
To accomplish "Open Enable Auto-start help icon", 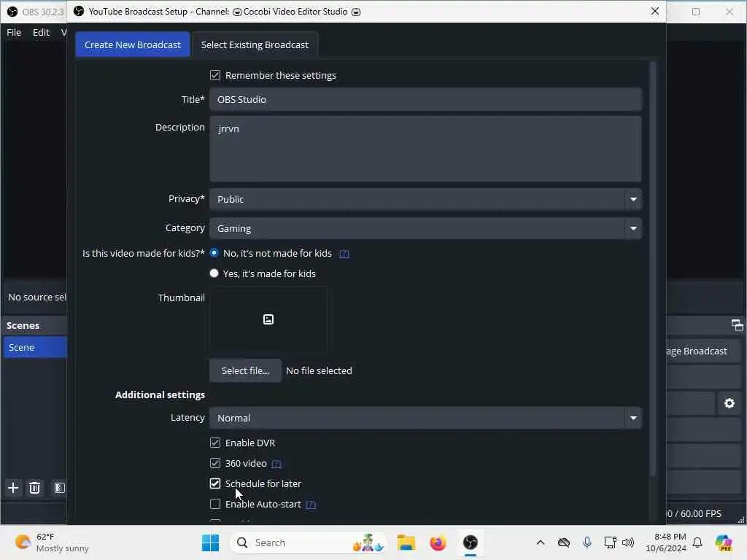I will click(x=311, y=505).
